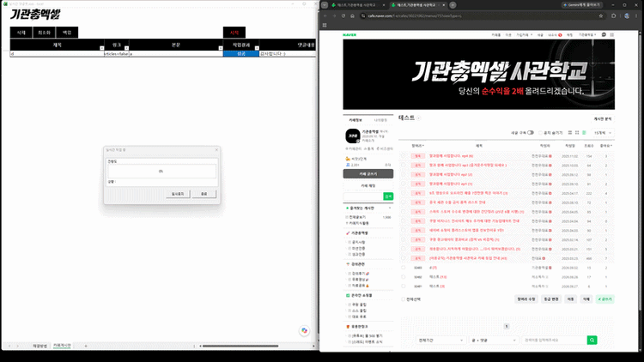Select the blue 성공 result cell
The width and height of the screenshot is (644, 362).
coord(241,54)
